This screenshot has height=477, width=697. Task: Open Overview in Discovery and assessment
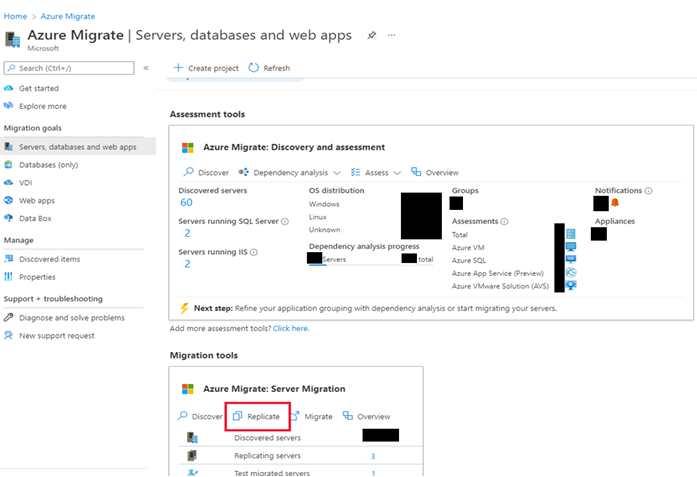[435, 172]
